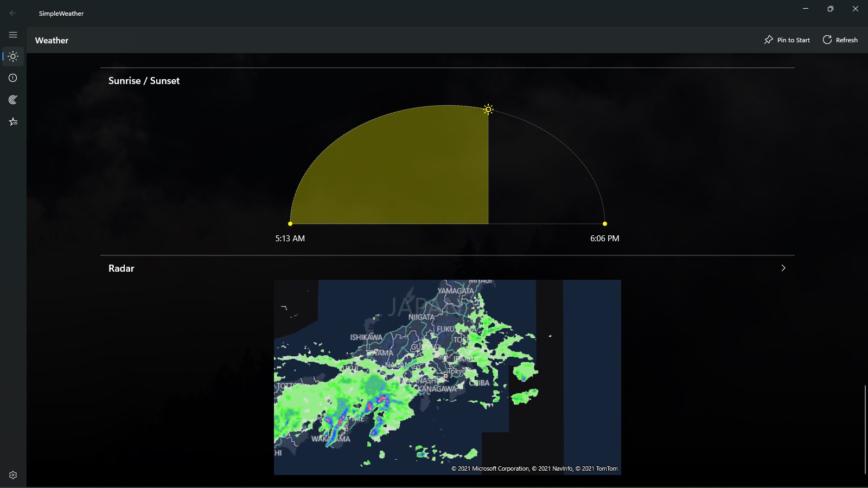
Task: Open the radar icon in sidebar
Action: (13, 99)
